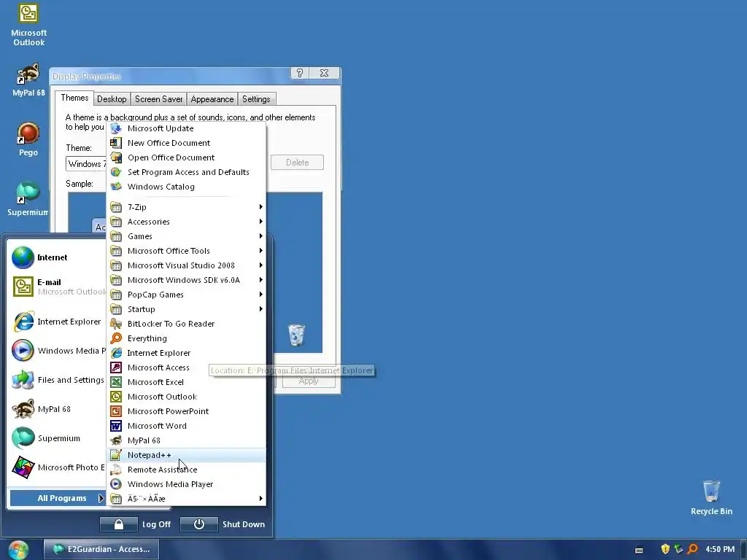Launch Everything search tool
Screen dimensions: 747x560
[x=186, y=338]
